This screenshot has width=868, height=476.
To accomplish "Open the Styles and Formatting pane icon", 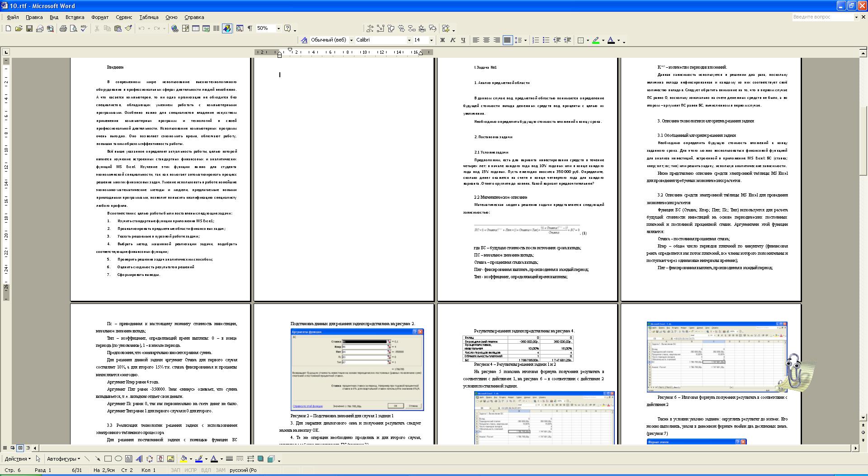I will pos(304,40).
